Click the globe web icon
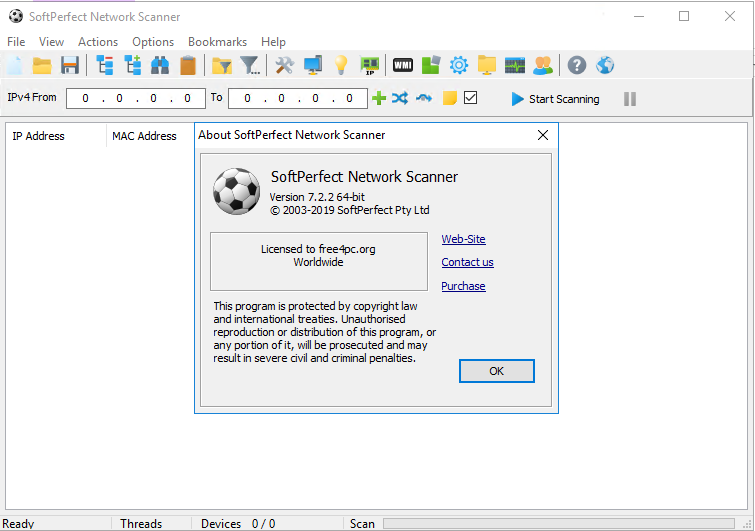This screenshot has width=755, height=531. point(605,65)
